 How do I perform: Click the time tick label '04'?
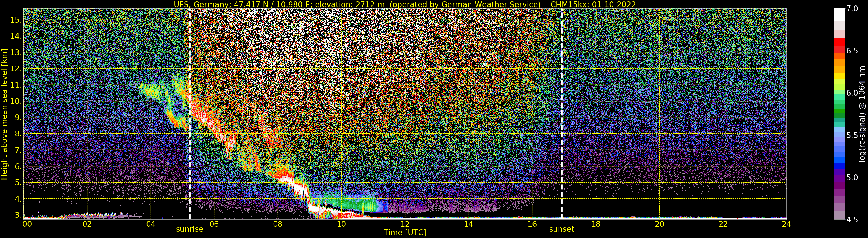tap(151, 224)
